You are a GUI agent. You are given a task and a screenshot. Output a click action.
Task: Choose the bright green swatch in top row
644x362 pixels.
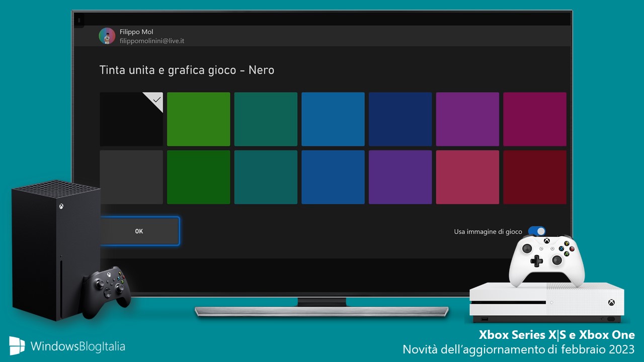tap(199, 119)
